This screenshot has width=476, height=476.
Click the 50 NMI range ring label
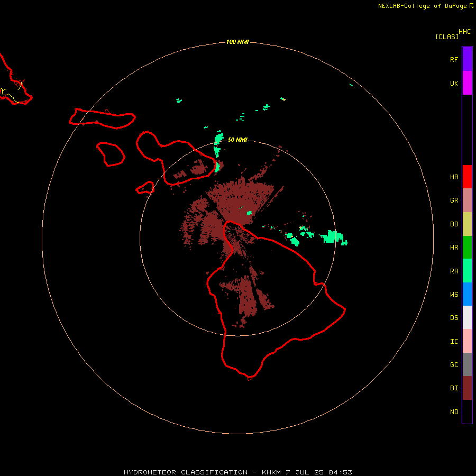(x=237, y=140)
